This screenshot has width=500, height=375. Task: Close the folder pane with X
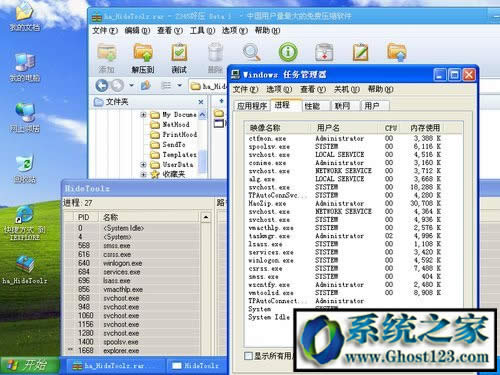point(201,102)
